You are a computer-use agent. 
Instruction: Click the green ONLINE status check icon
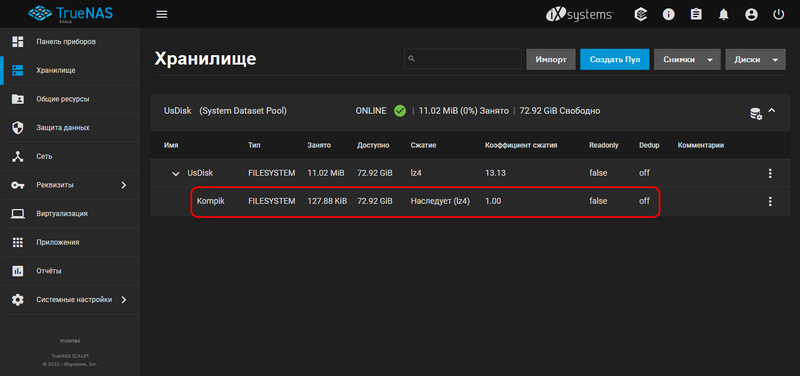(400, 111)
